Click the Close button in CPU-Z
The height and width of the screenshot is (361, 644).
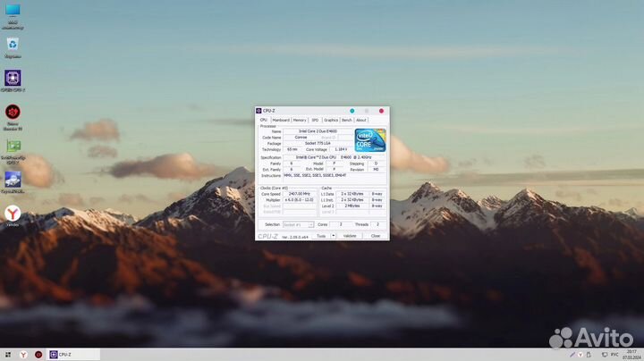(375, 236)
